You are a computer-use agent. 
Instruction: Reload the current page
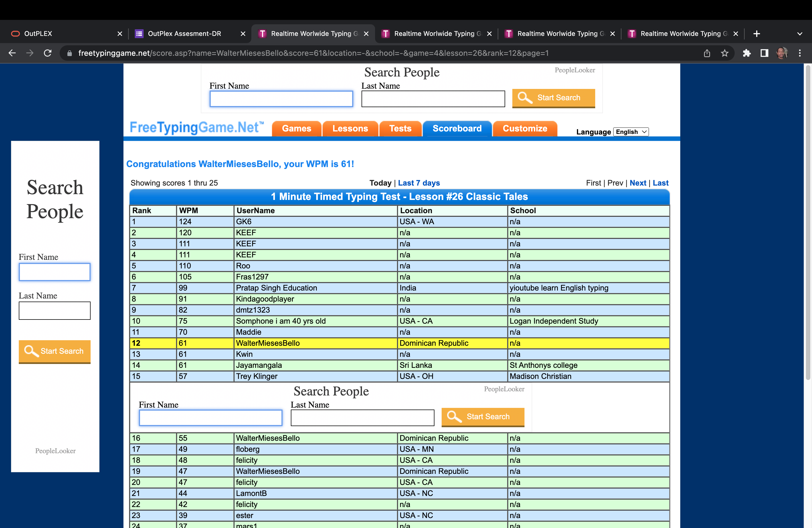coord(48,53)
